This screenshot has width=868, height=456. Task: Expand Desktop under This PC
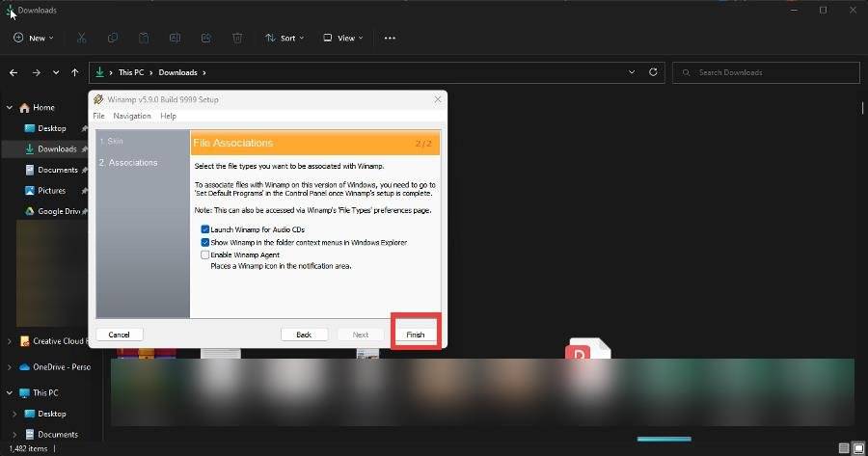[x=14, y=414]
